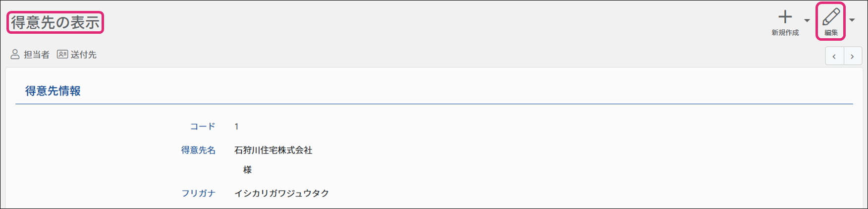Go to next customer with right chevron

coord(852,56)
